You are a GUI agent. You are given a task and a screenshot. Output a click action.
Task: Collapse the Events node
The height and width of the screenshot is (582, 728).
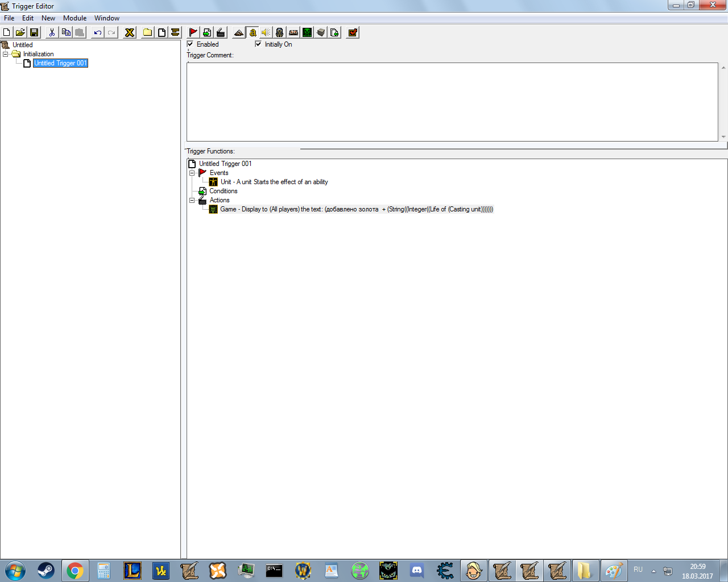coord(192,173)
